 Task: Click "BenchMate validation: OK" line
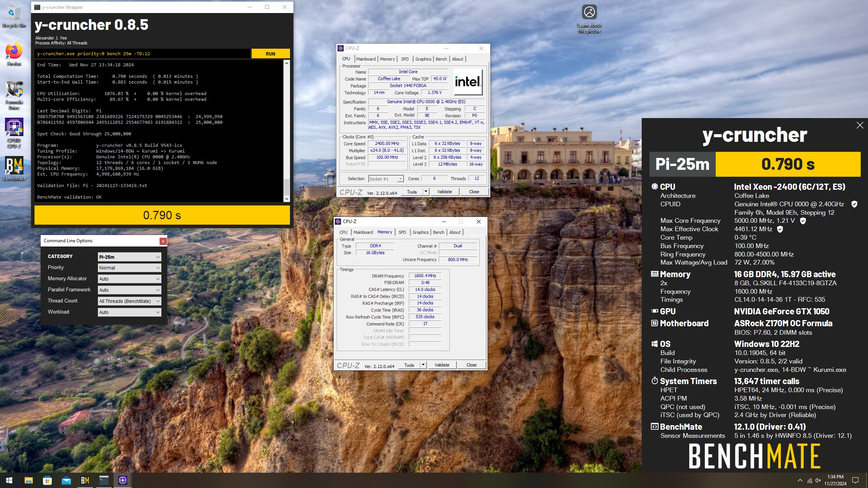click(x=69, y=197)
